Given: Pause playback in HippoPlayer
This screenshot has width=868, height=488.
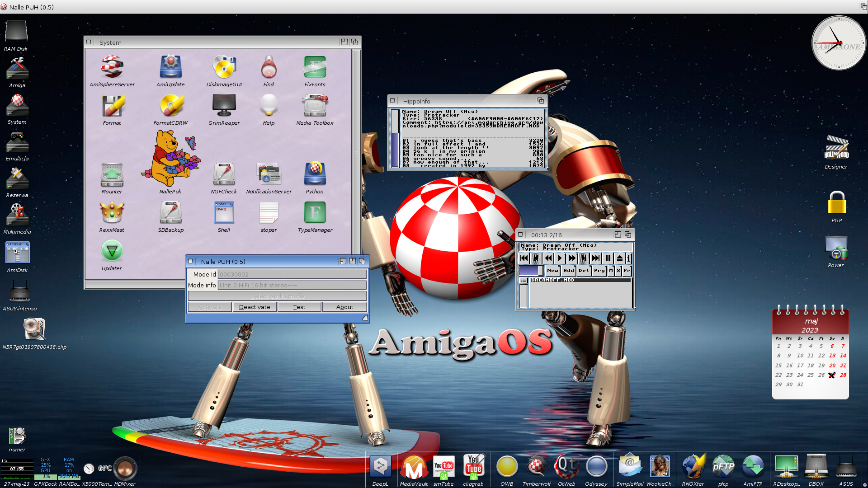Looking at the screenshot, I should pyautogui.click(x=608, y=258).
